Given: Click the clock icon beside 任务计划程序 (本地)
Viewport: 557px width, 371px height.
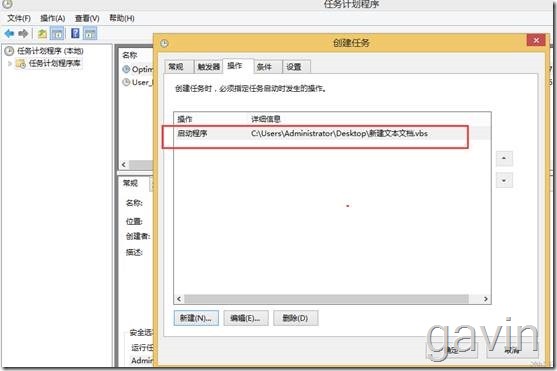Looking at the screenshot, I should (9, 51).
